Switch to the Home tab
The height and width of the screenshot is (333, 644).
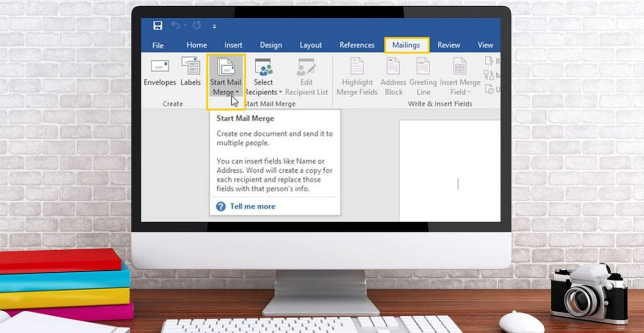[197, 45]
